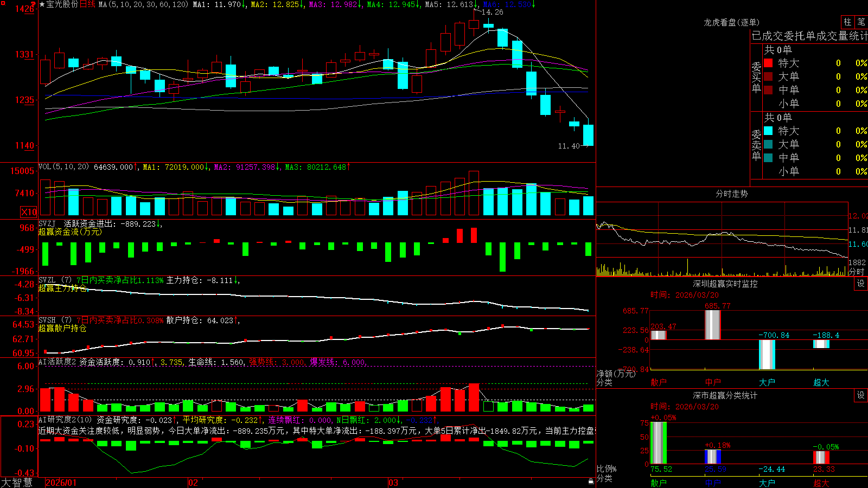Click 1882 intraday volume value
868x488 pixels.
[857, 262]
